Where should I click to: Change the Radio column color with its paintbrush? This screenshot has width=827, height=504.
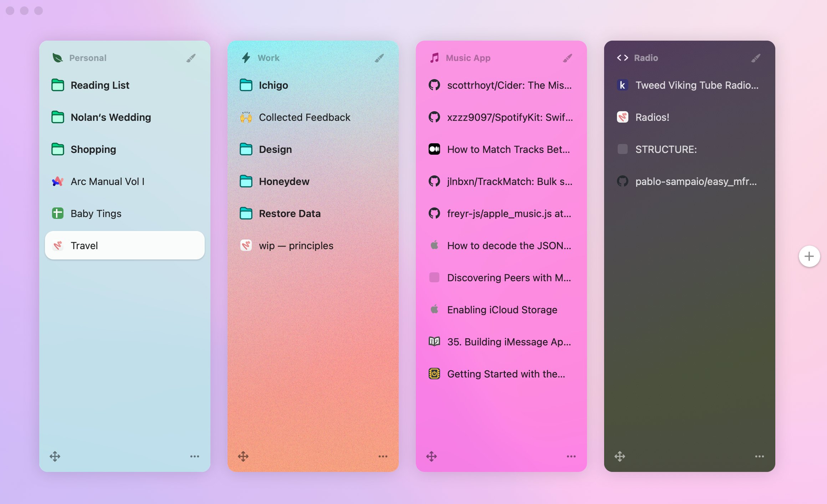(756, 57)
